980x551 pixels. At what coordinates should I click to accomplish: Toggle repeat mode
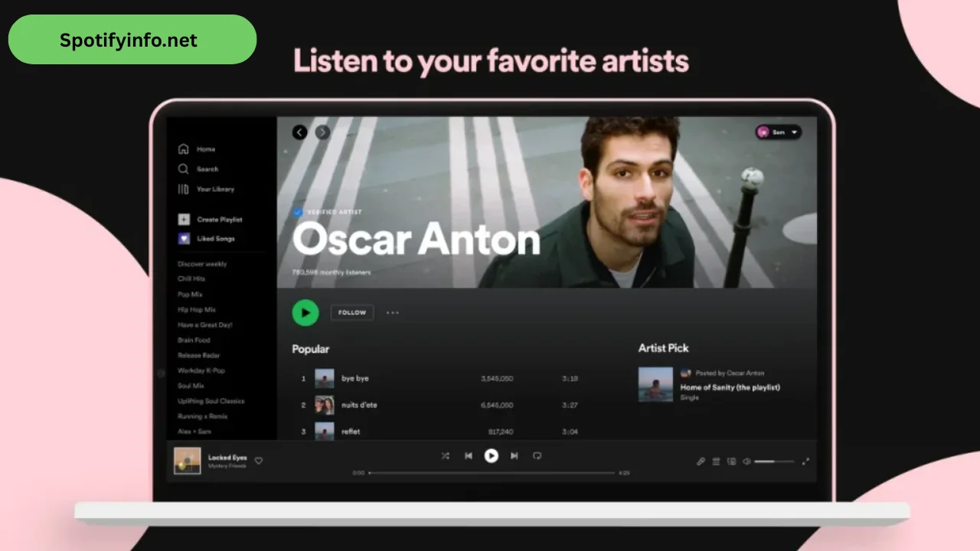coord(537,456)
